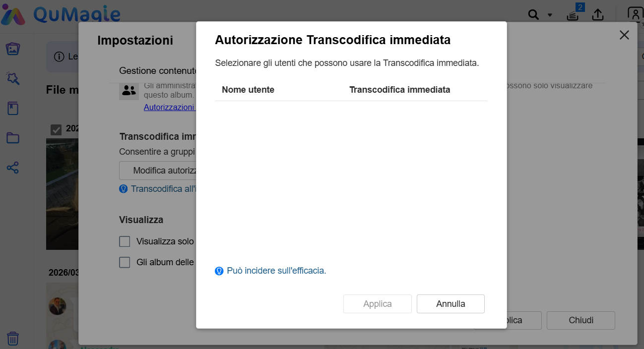This screenshot has width=644, height=349.
Task: Click the upload icon in header
Action: tap(598, 15)
